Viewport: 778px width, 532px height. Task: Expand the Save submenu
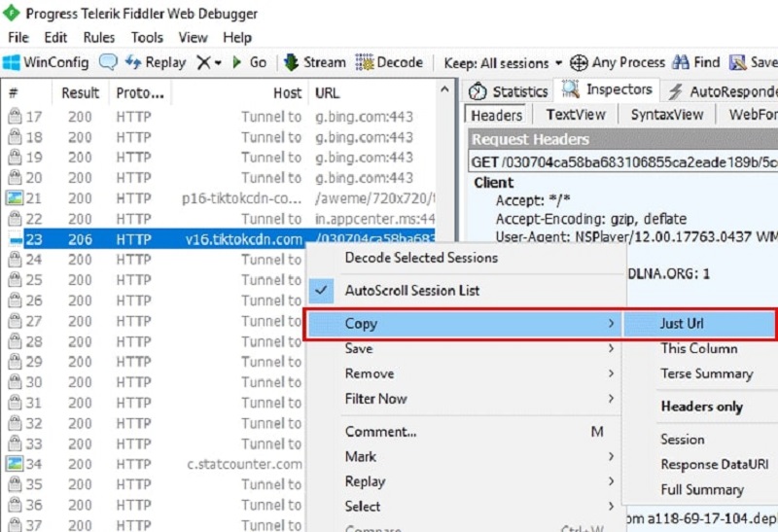tap(464, 348)
